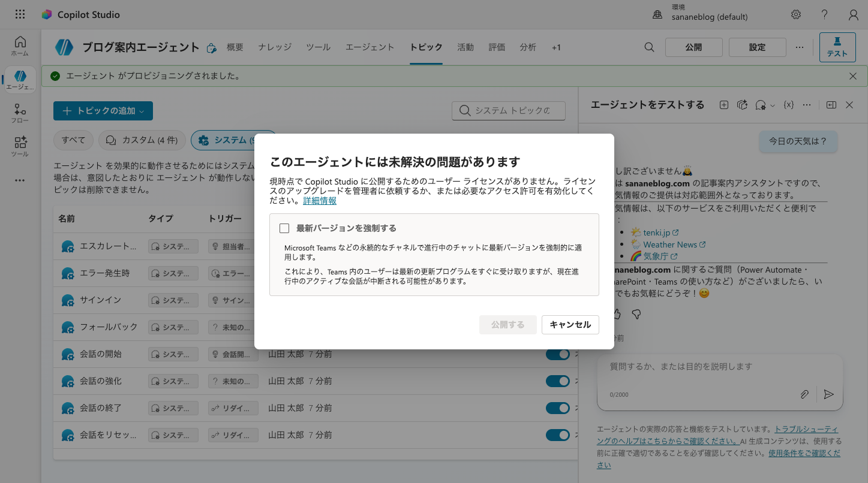The image size is (868, 483).
Task: Click the テスト button
Action: pyautogui.click(x=837, y=47)
